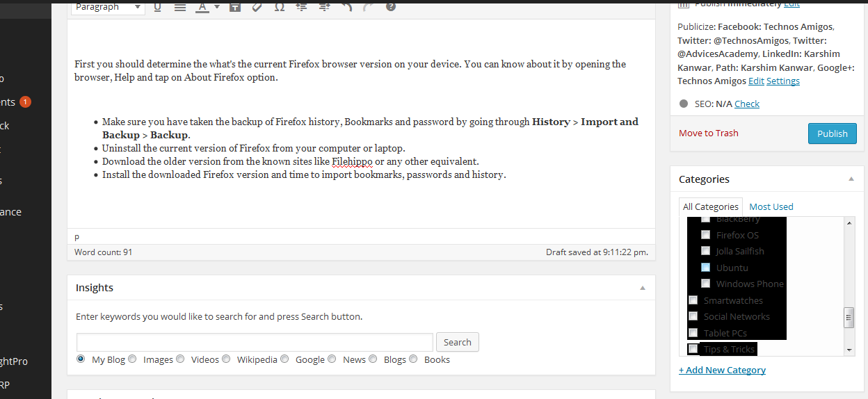868x399 pixels.
Task: Tick the Jolla Sailfish category checkbox
Action: (x=705, y=251)
